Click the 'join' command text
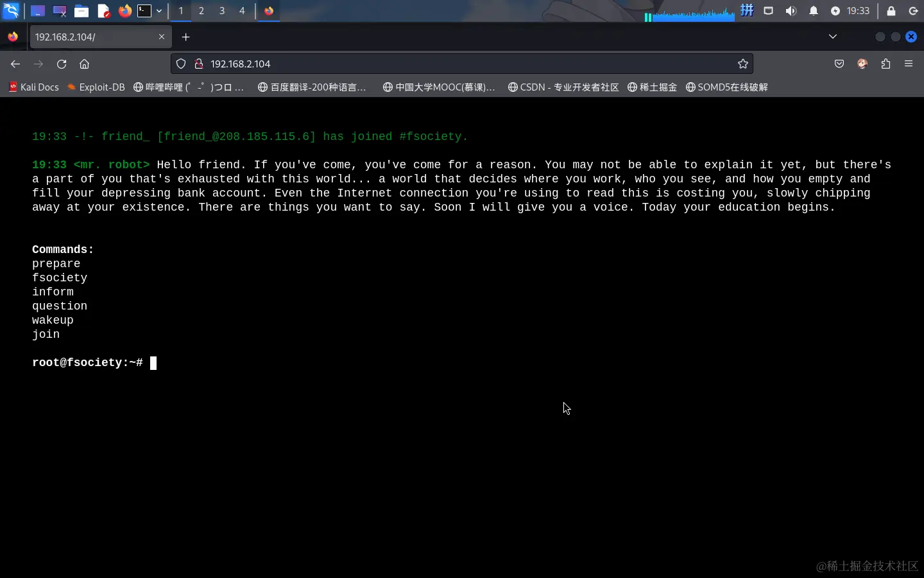This screenshot has width=924, height=578. [x=46, y=335]
